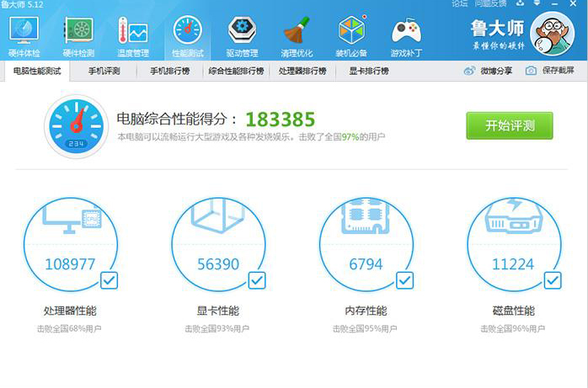Uncheck the 处理器性能 test checkbox
588x388 pixels.
point(110,280)
